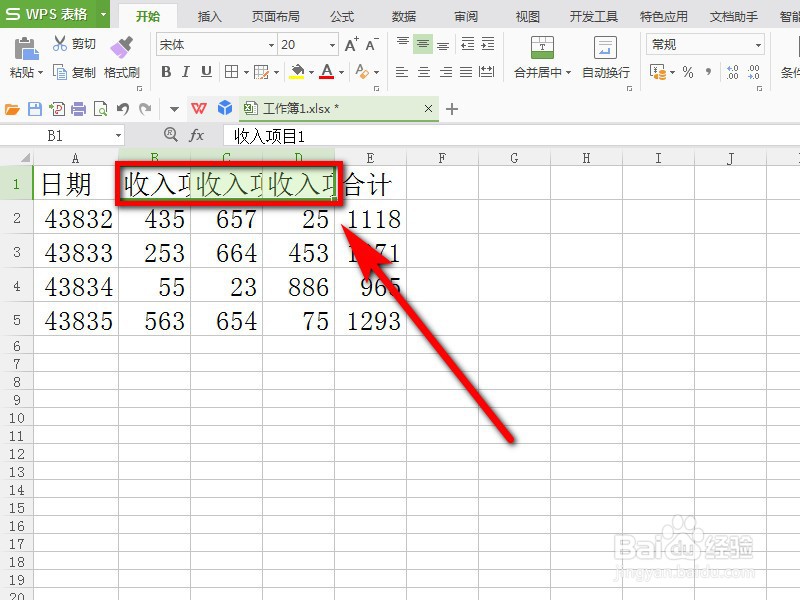This screenshot has height=600, width=800.
Task: Click the print preview icon
Action: pyautogui.click(x=101, y=109)
